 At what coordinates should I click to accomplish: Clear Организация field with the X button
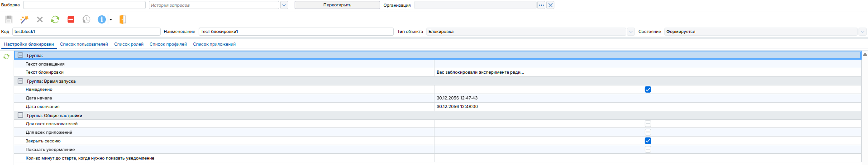[550, 5]
